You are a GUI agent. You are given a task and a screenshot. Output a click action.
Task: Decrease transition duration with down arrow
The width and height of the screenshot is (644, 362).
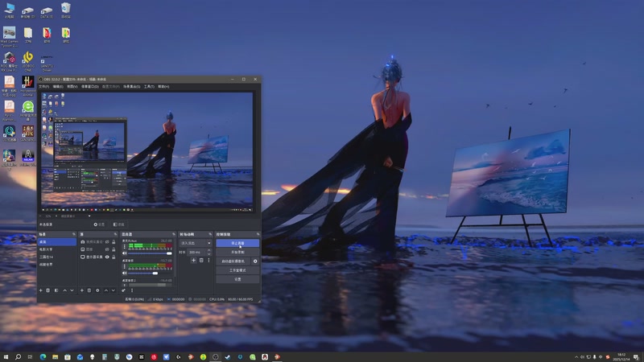[209, 253]
